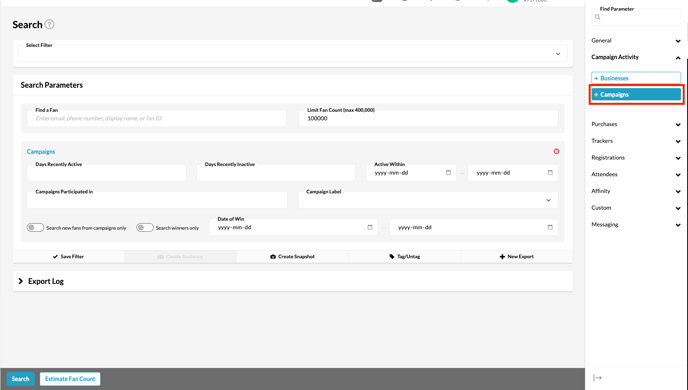Image resolution: width=688 pixels, height=390 pixels.
Task: Click the Campaigns section title link
Action: coord(41,151)
